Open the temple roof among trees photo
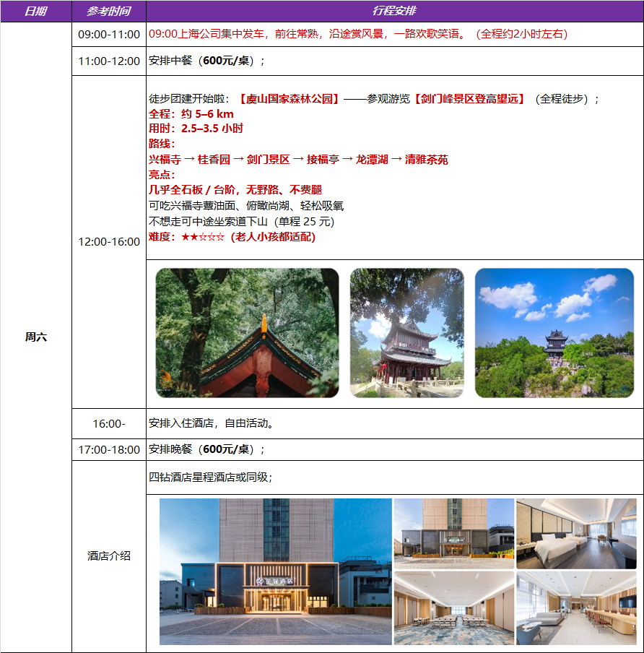This screenshot has width=644, height=653. tap(247, 333)
